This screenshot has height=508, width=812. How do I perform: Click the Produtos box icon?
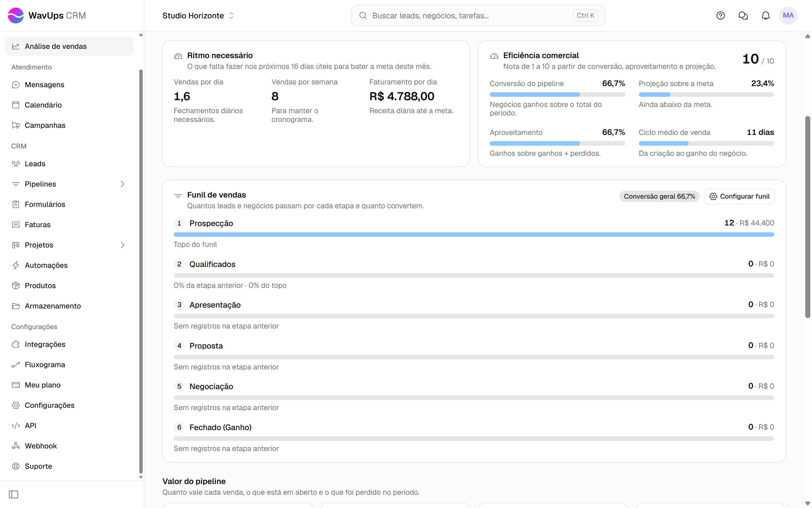pos(16,286)
